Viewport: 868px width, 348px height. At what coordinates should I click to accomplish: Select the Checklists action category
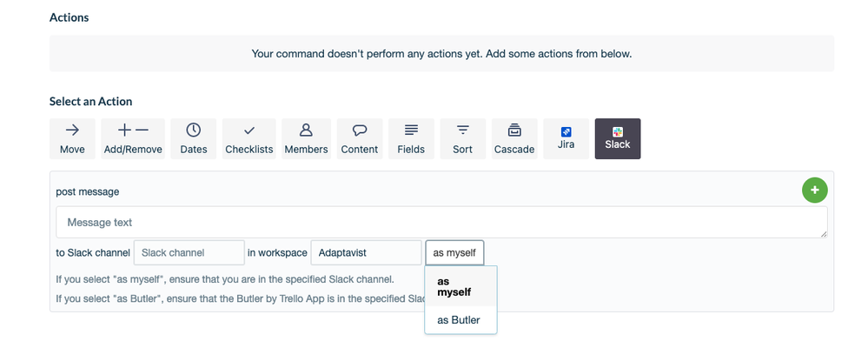click(249, 138)
